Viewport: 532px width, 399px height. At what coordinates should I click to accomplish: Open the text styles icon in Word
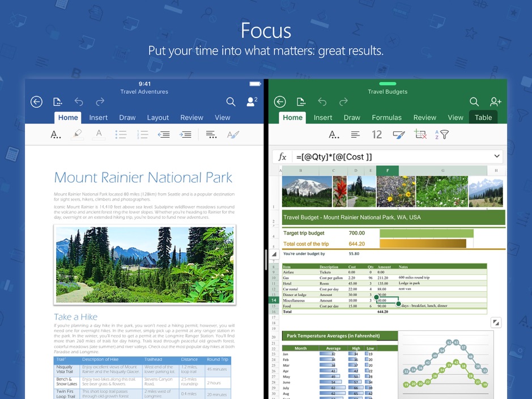pyautogui.click(x=233, y=135)
